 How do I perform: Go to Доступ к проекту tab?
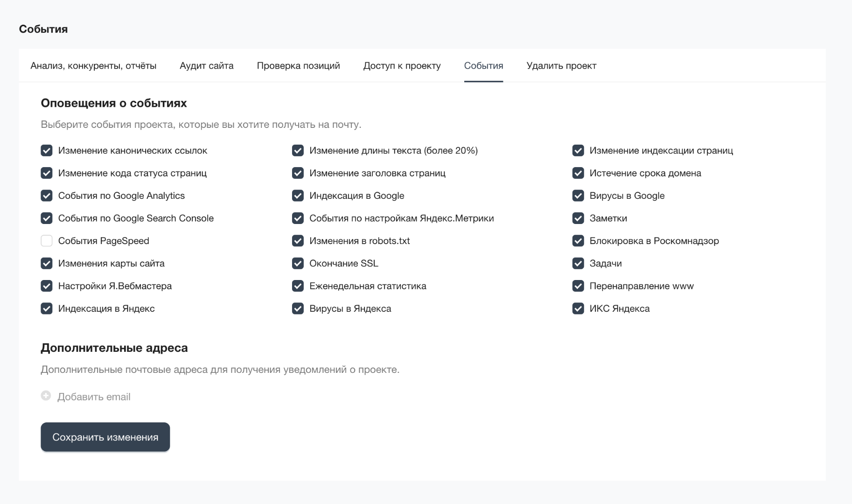[x=402, y=66]
